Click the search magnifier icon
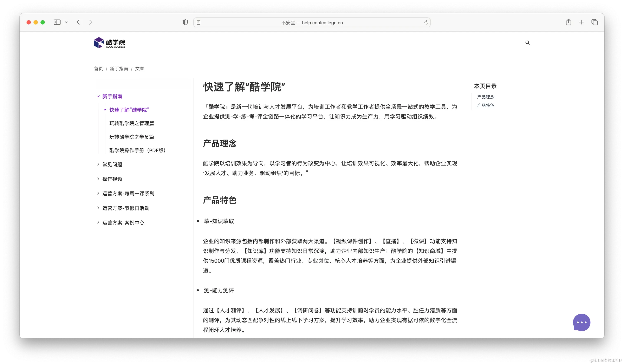The width and height of the screenshot is (624, 364). (x=527, y=43)
